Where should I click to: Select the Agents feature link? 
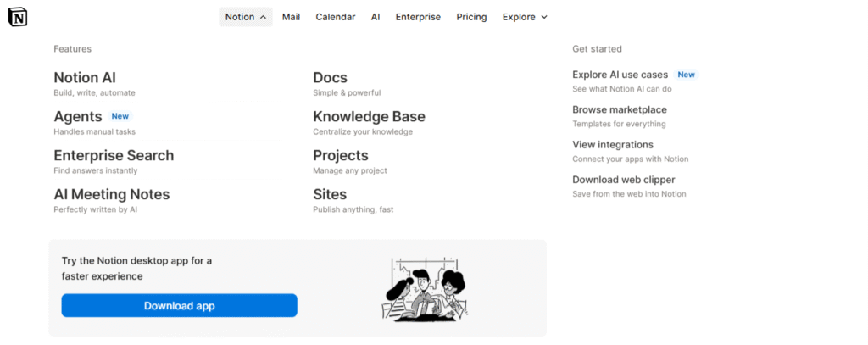point(78,117)
